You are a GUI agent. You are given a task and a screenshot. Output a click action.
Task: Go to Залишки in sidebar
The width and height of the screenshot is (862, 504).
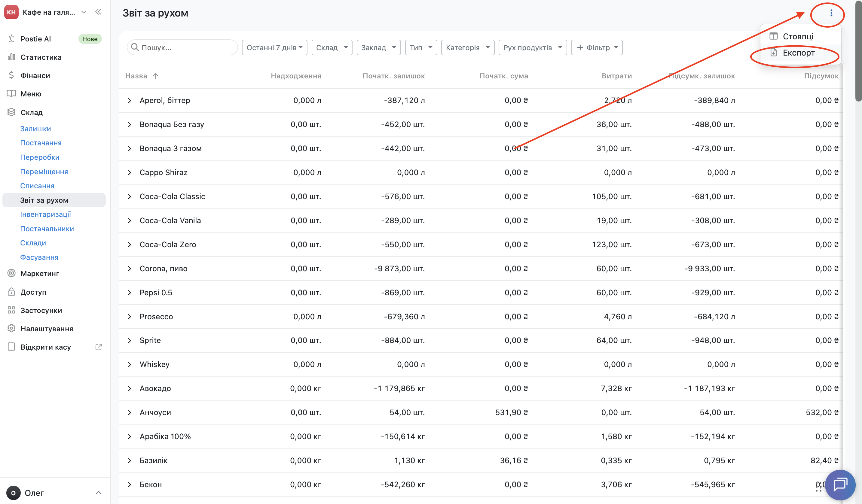(x=35, y=129)
